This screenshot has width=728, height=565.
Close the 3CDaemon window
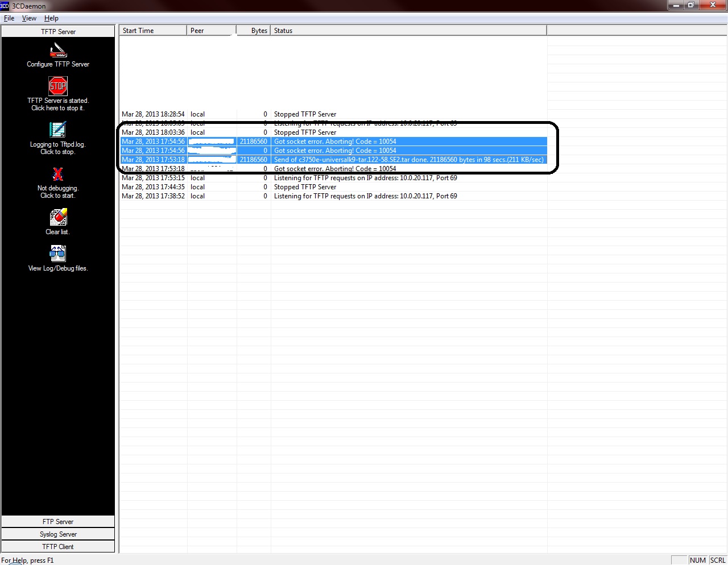coord(713,5)
